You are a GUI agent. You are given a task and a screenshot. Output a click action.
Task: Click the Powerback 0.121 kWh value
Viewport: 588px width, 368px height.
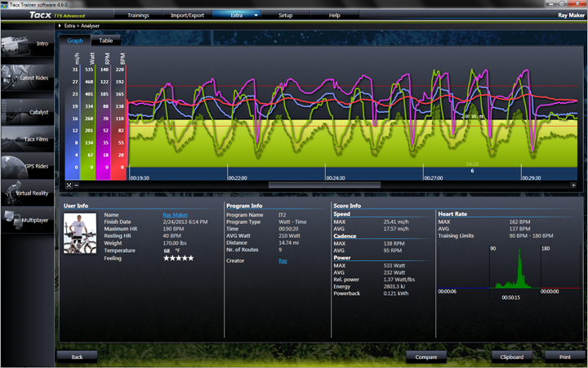pyautogui.click(x=396, y=294)
